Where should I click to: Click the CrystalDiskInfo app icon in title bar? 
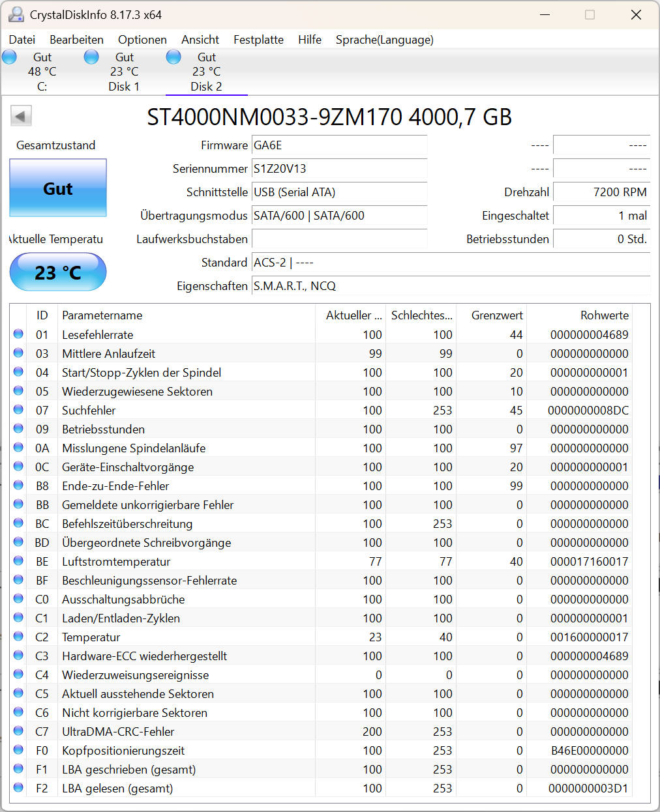point(16,14)
